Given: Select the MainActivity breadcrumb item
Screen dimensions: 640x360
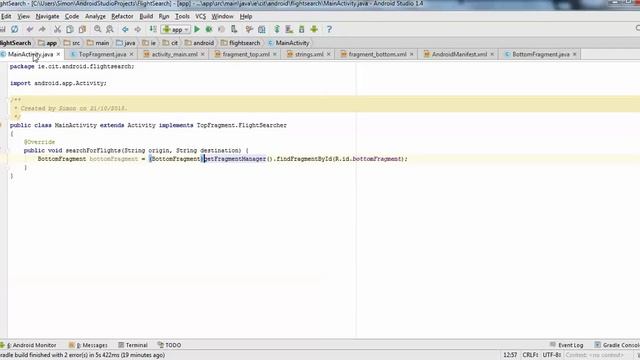Looking at the screenshot, I should (289, 43).
